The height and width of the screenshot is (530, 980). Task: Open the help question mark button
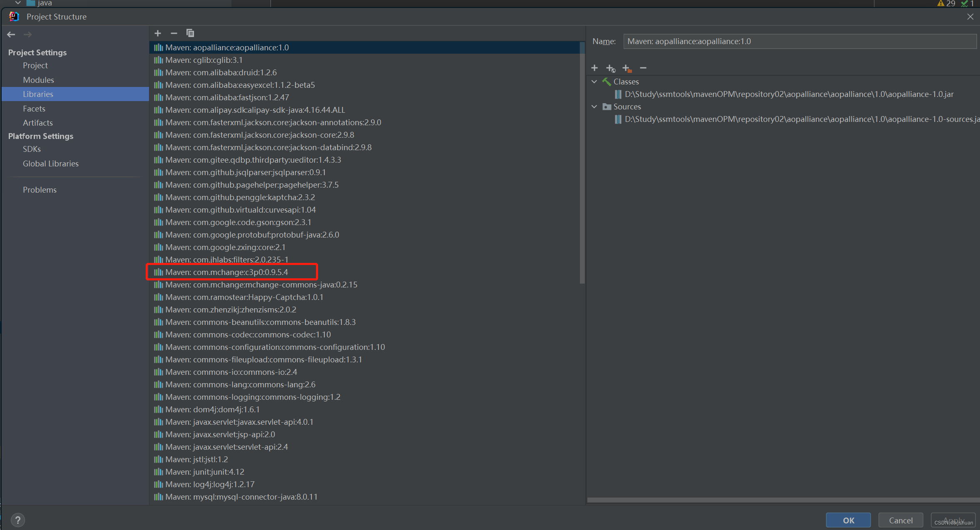(17, 520)
